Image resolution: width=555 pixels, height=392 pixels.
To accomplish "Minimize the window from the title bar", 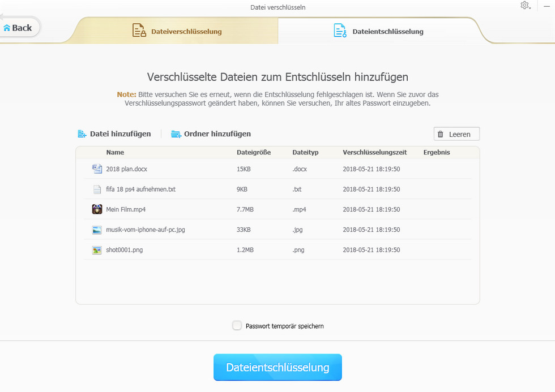I will pos(547,6).
